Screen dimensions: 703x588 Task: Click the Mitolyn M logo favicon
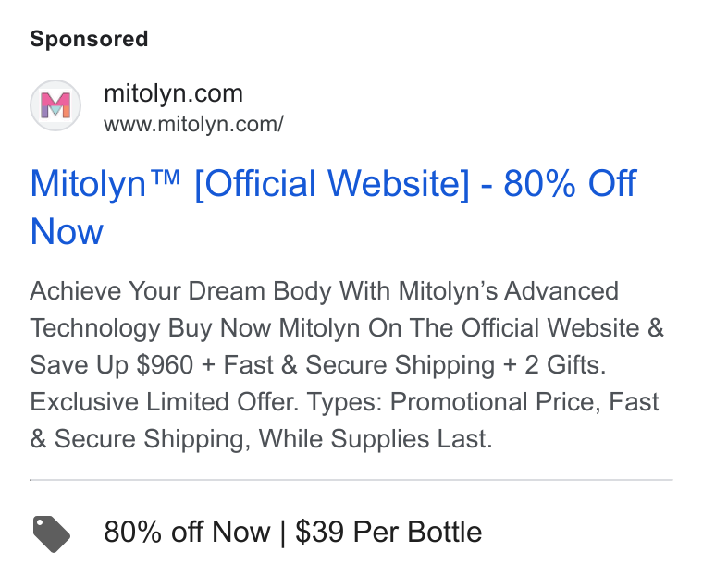pos(55,105)
